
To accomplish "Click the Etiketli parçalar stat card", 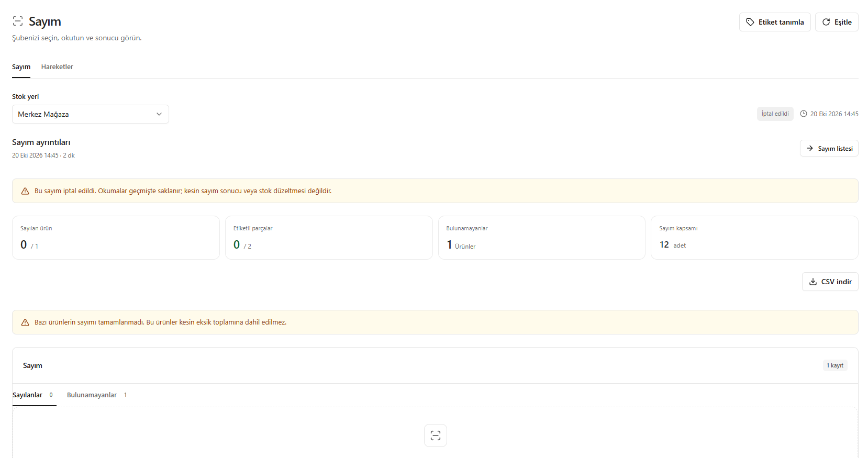I will click(x=329, y=238).
